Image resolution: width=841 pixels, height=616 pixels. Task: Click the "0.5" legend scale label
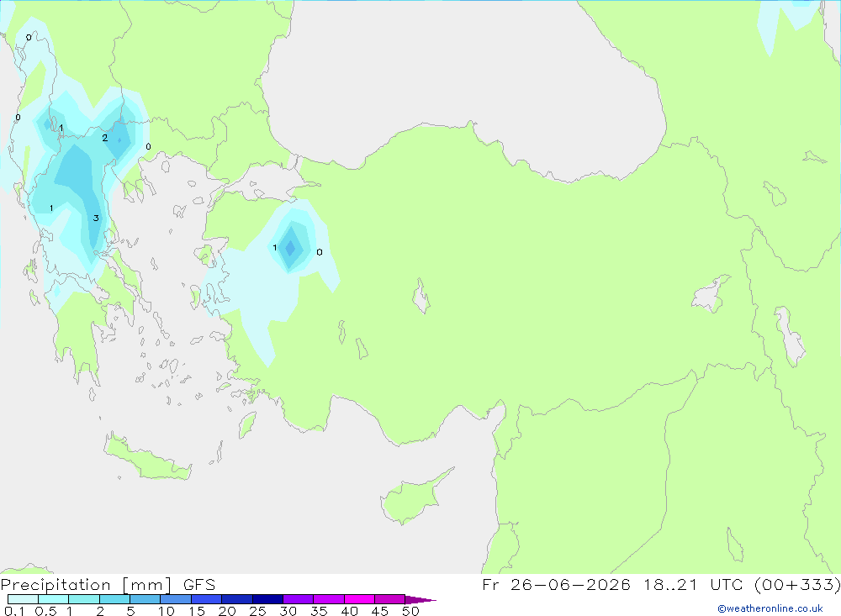point(45,611)
